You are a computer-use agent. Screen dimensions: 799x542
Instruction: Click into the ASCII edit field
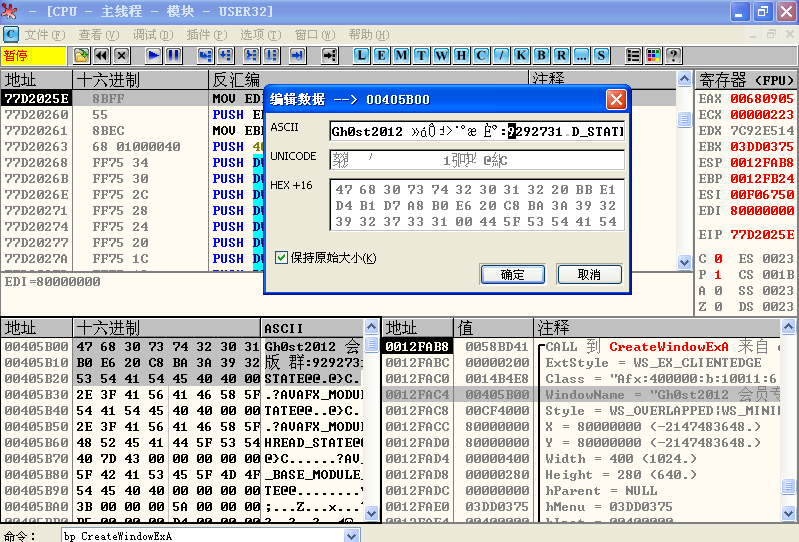477,131
